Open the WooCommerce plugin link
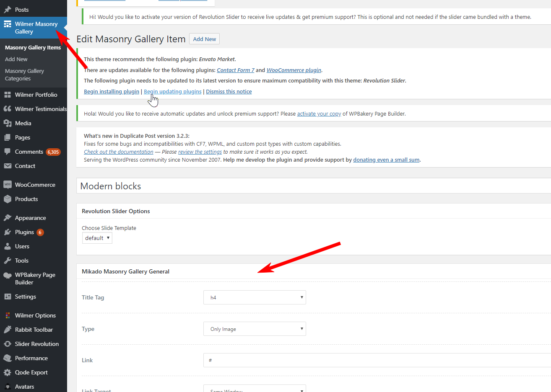Image resolution: width=551 pixels, height=392 pixels. pos(294,70)
